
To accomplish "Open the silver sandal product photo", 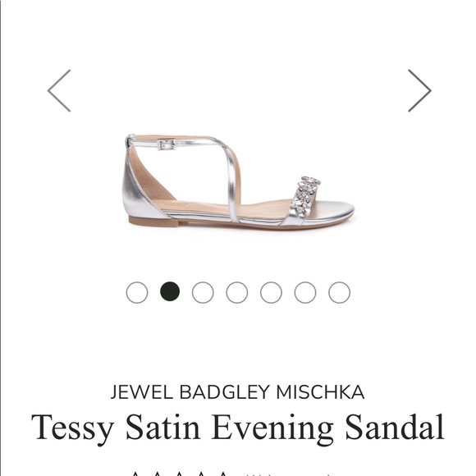I will (x=238, y=181).
